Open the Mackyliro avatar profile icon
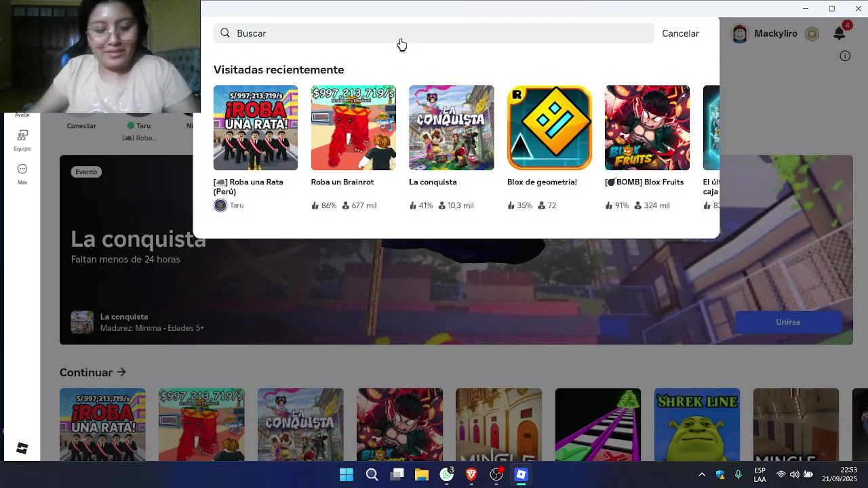The width and height of the screenshot is (868, 488). coord(740,34)
